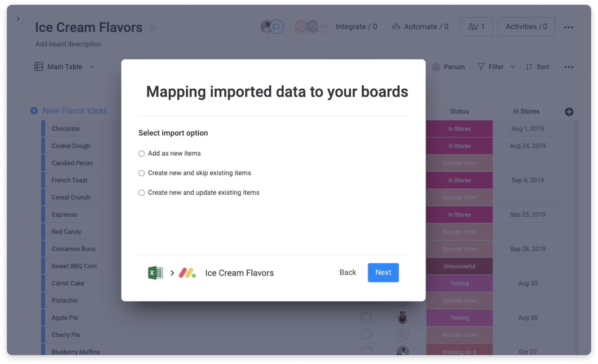The image size is (598, 364).
Task: Click In Stores column header
Action: coord(526,112)
